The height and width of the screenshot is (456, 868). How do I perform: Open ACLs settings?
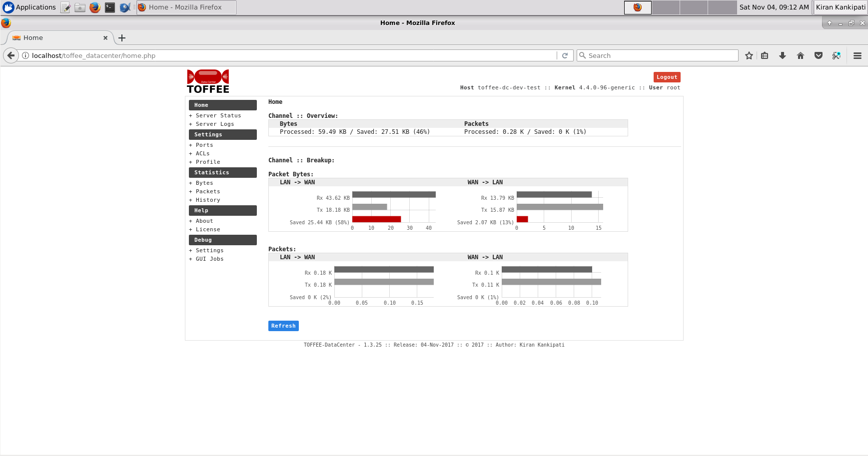pyautogui.click(x=203, y=153)
